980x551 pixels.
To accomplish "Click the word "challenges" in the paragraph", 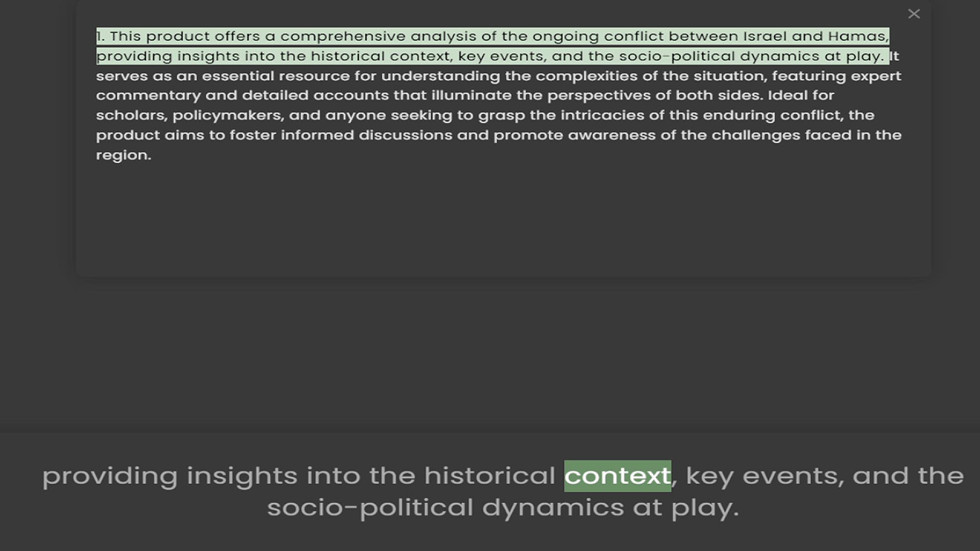I will tap(755, 135).
